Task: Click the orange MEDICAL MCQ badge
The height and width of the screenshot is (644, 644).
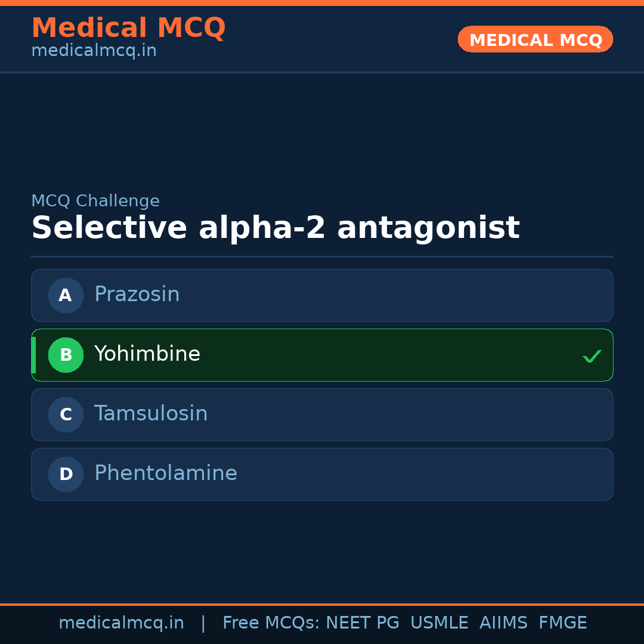Action: [x=535, y=39]
